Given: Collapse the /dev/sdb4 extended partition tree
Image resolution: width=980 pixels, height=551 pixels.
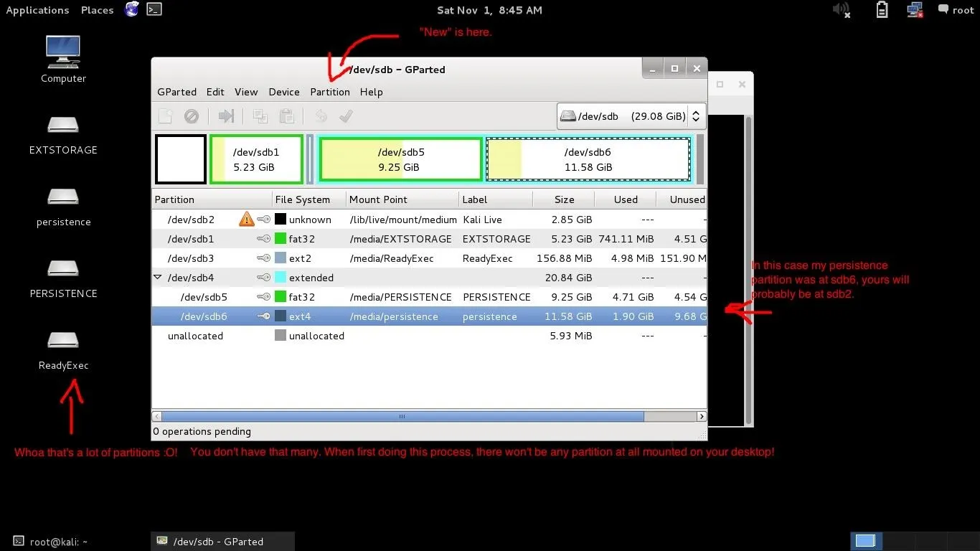Looking at the screenshot, I should point(158,278).
